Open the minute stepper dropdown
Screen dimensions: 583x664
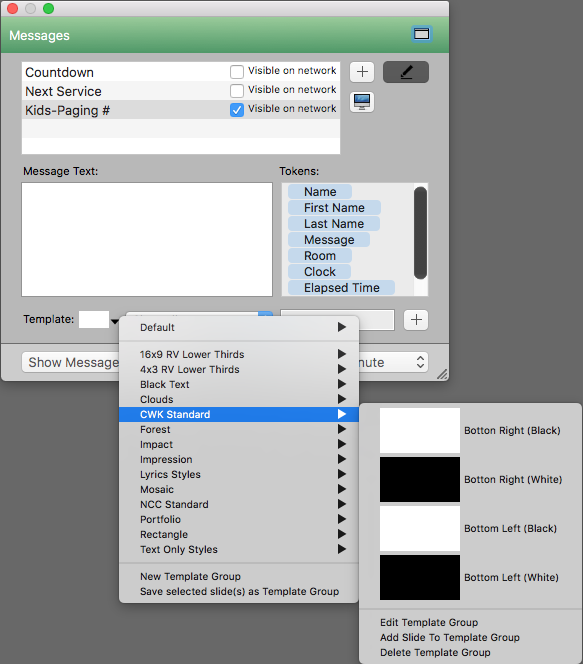pyautogui.click(x=420, y=362)
